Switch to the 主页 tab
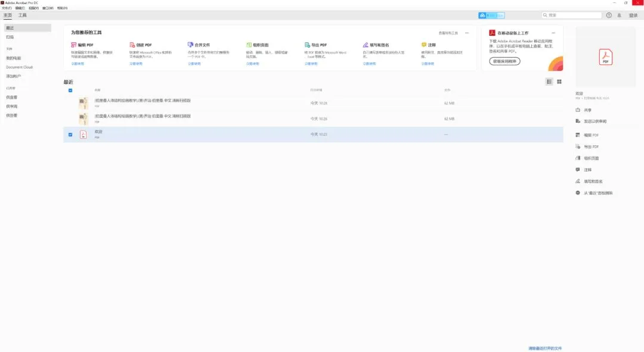Image resolution: width=644 pixels, height=352 pixels. pyautogui.click(x=8, y=15)
